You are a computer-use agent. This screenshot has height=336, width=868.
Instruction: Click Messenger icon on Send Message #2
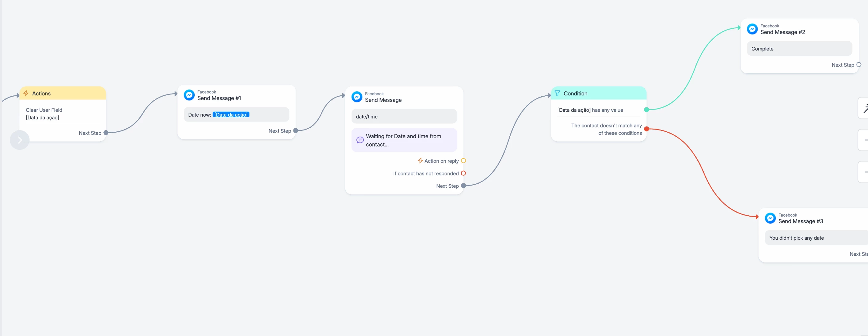[x=752, y=29]
